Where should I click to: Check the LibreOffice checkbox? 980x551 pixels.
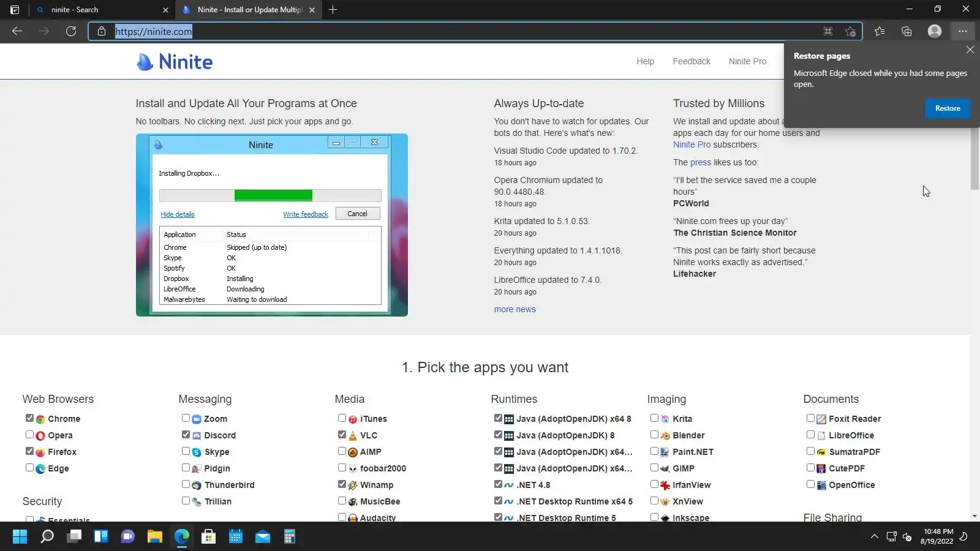[x=810, y=435]
